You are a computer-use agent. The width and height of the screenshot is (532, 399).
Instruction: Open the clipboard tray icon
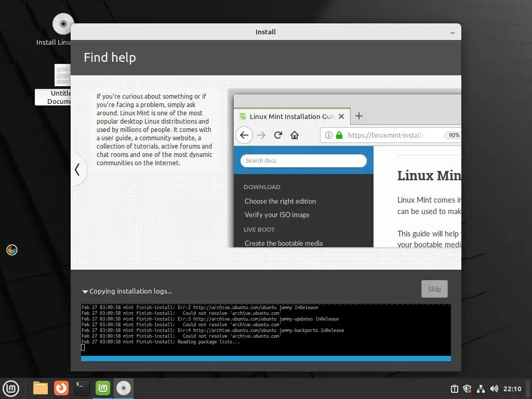pyautogui.click(x=454, y=389)
